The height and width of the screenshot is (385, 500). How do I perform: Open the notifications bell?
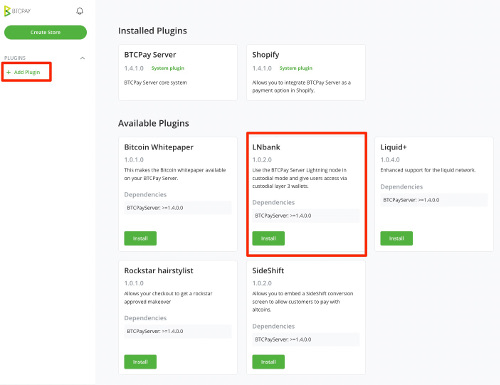coord(80,11)
